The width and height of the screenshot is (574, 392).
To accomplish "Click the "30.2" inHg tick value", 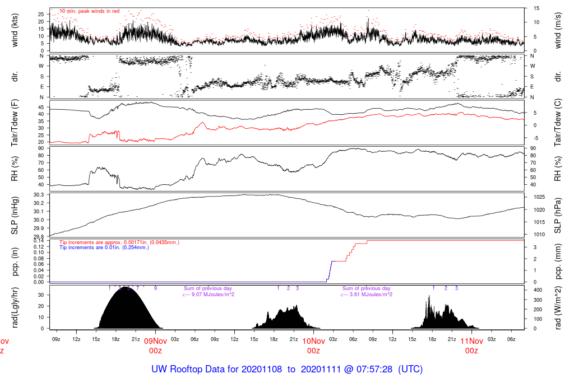I will (x=39, y=203).
